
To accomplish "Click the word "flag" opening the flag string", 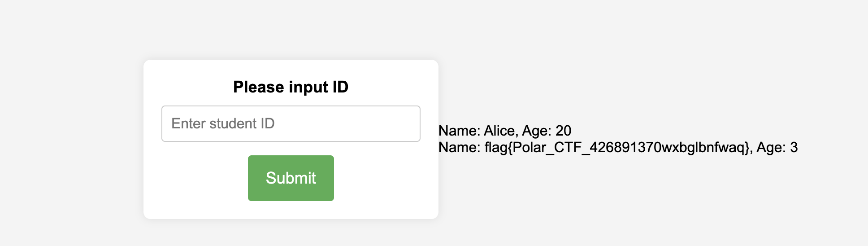I will tap(496, 147).
